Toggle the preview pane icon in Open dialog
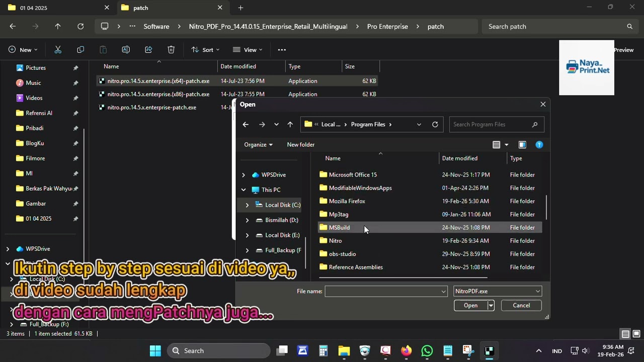This screenshot has height=362, width=644. coord(522,145)
